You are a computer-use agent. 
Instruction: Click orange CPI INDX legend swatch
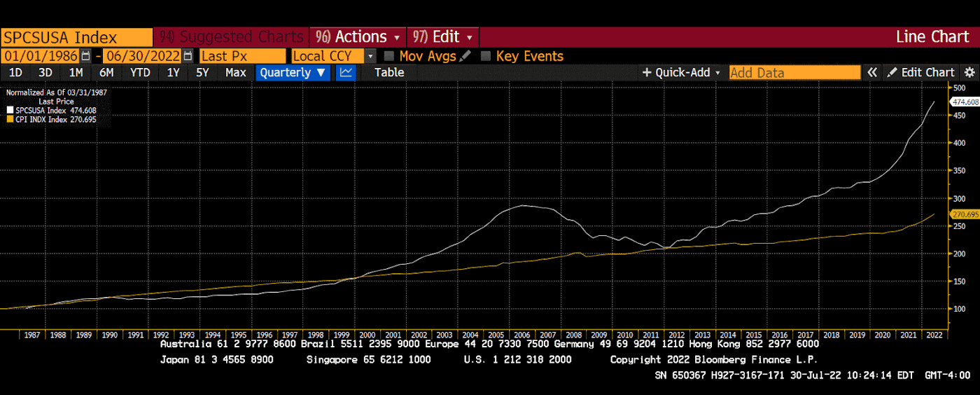point(10,120)
